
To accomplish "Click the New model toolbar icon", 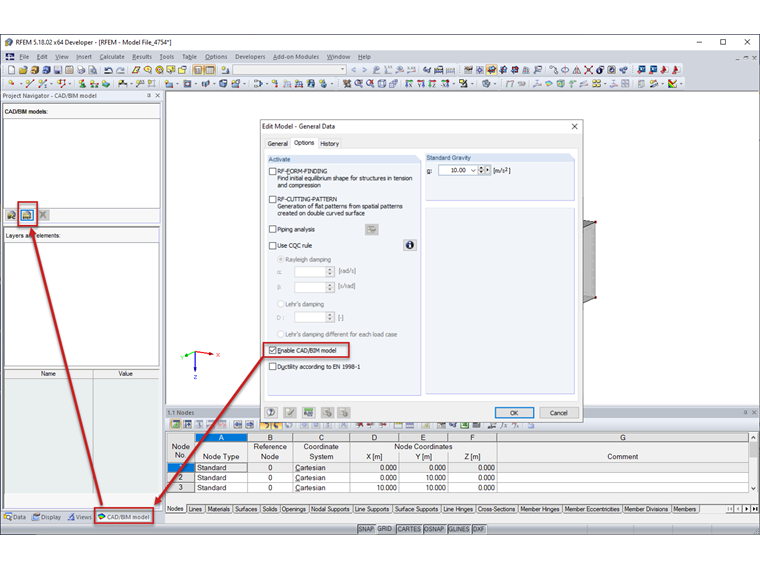I will click(12, 70).
